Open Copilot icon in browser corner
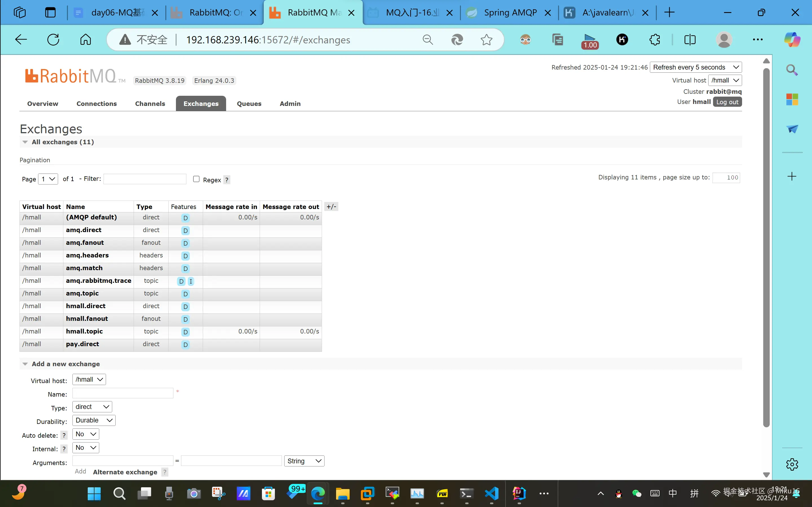812x507 pixels. [792, 39]
